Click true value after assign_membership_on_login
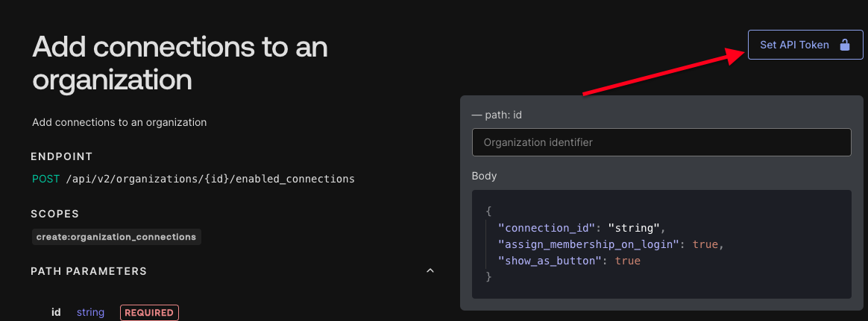The height and width of the screenshot is (321, 868). coord(705,244)
